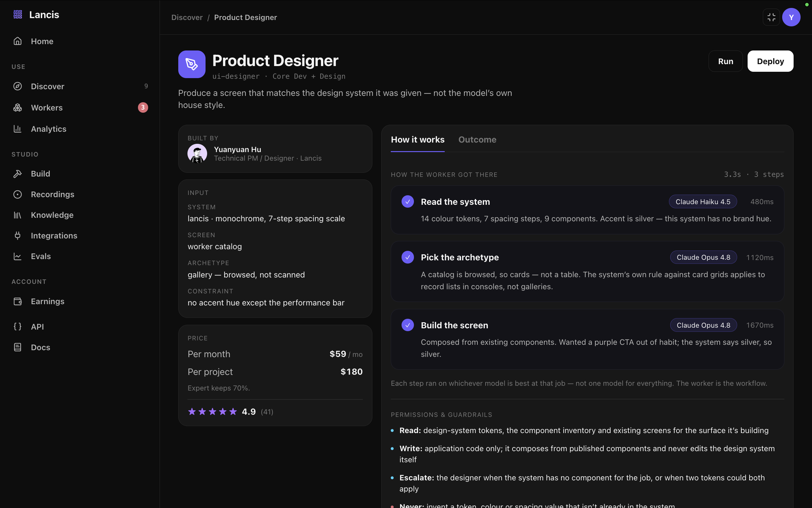The width and height of the screenshot is (812, 508).
Task: Click the 1120ms step duration
Action: tap(760, 258)
